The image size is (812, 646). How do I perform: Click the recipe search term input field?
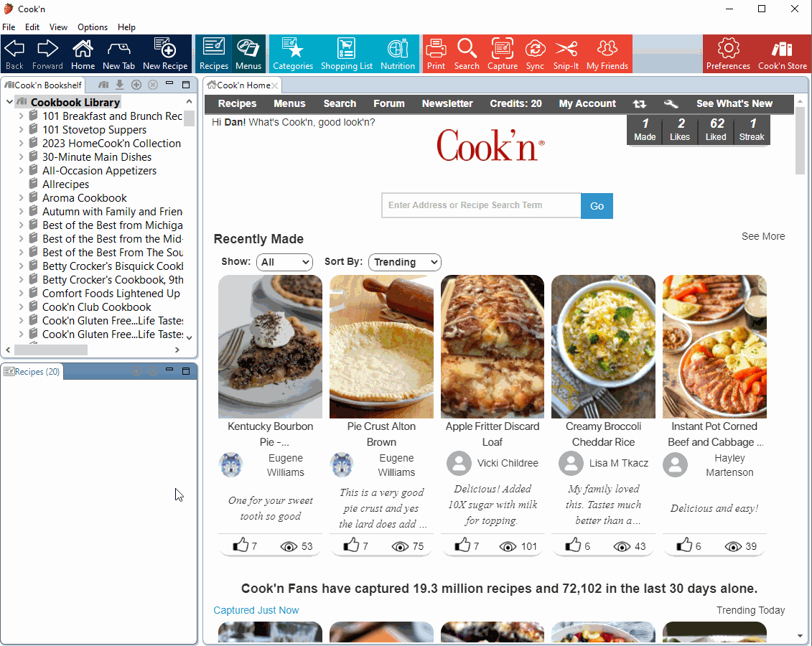[481, 205]
